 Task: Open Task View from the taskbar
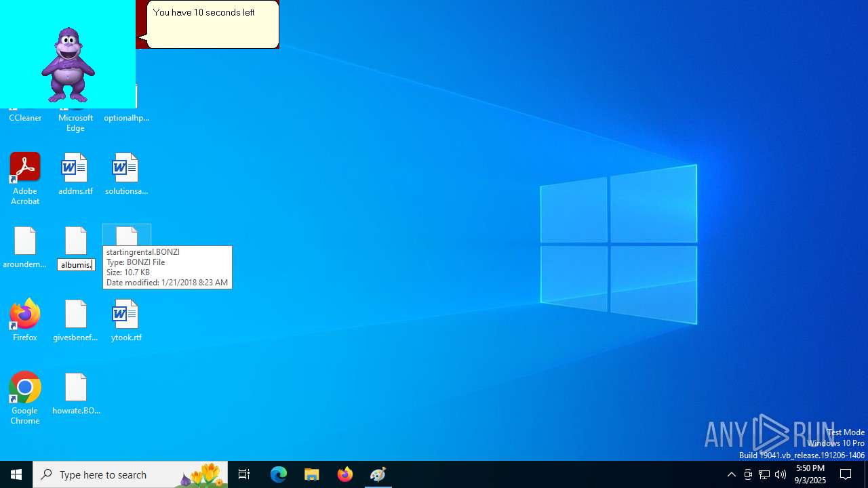244,474
